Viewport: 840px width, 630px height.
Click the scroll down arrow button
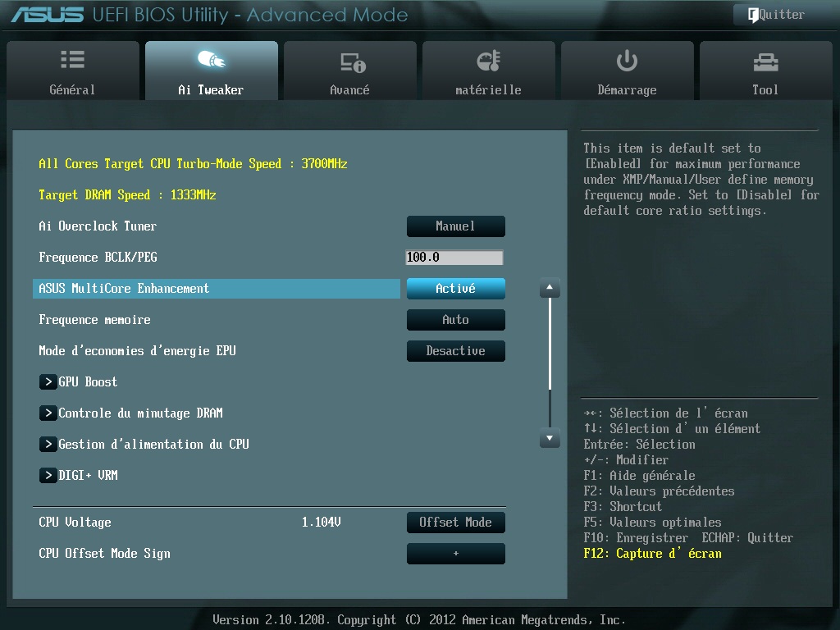550,439
